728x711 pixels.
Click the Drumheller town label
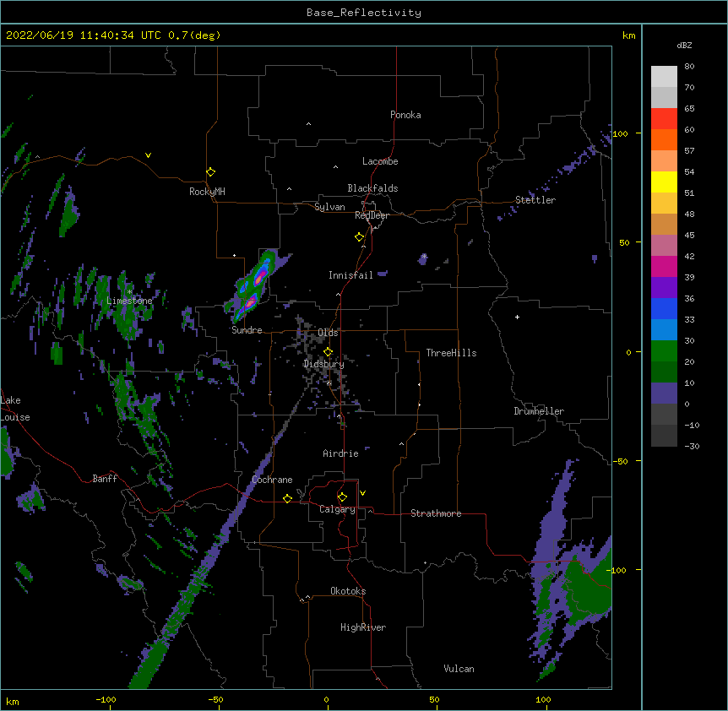(539, 411)
